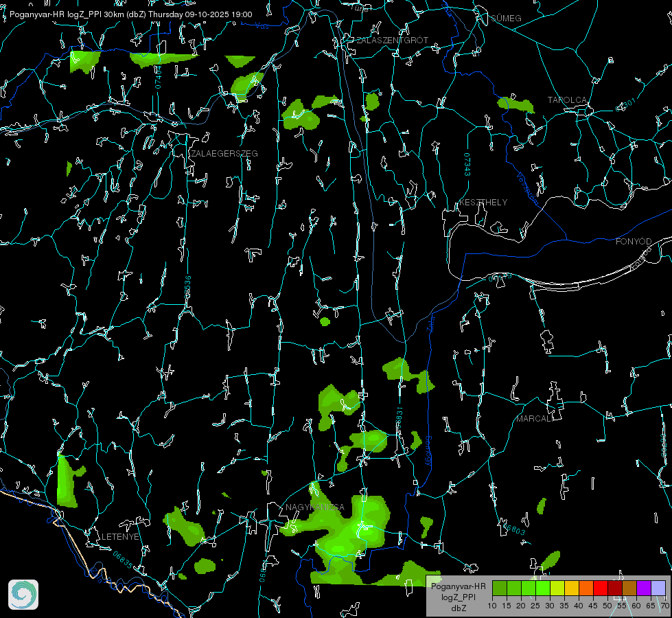Image resolution: width=672 pixels, height=618 pixels.
Task: Click the NAGYKANIZSA city label
Action: pos(315,507)
